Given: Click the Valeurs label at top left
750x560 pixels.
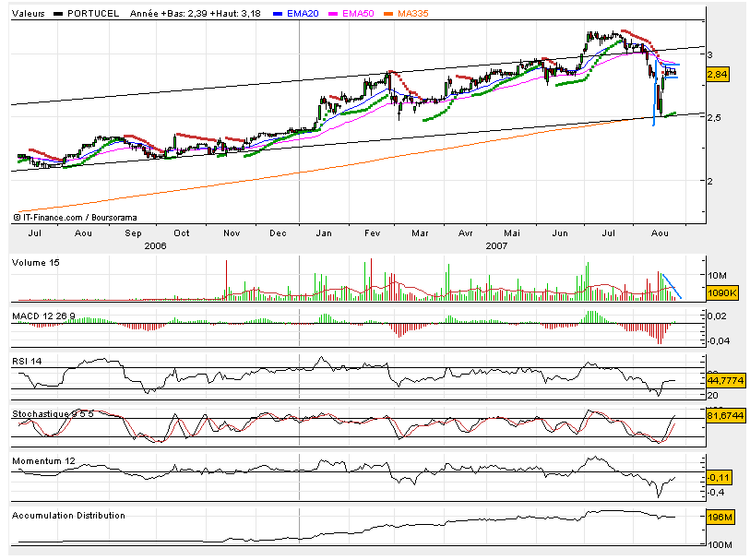Looking at the screenshot, I should (25, 16).
